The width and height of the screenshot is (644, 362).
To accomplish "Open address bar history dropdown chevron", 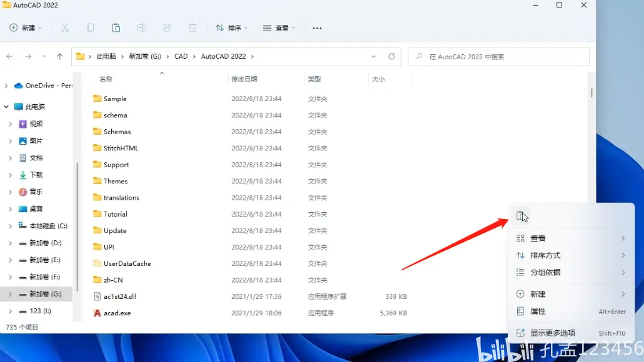I will click(x=374, y=57).
